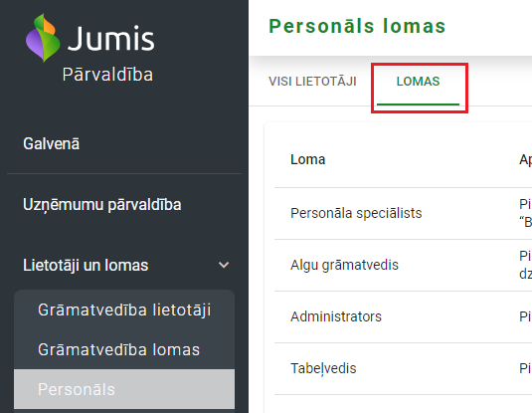Open the Administrators role row
The width and height of the screenshot is (532, 413).
coord(403,316)
